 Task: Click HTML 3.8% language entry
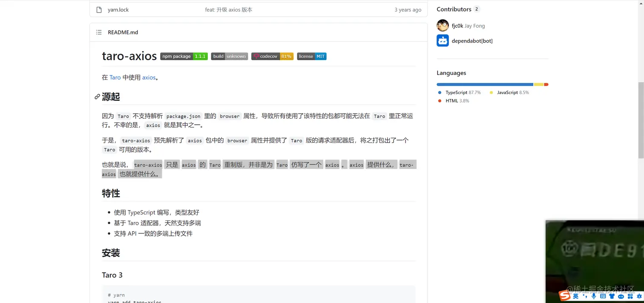tap(454, 101)
